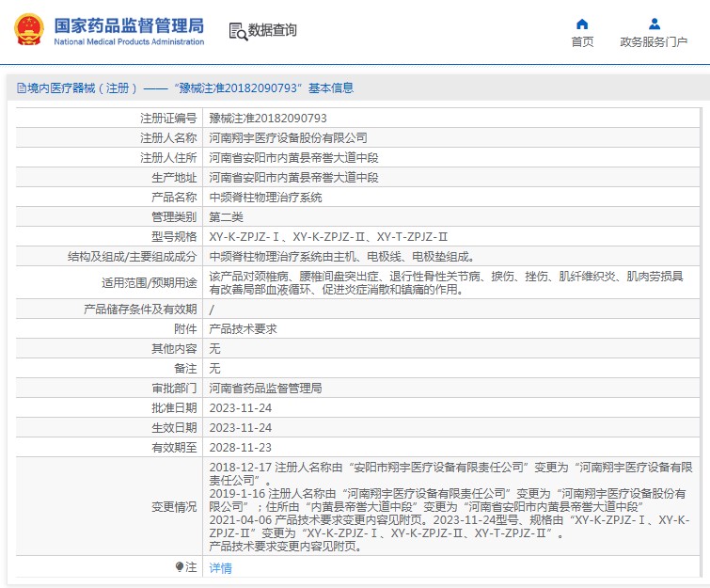Open the 详情 link

point(220,567)
